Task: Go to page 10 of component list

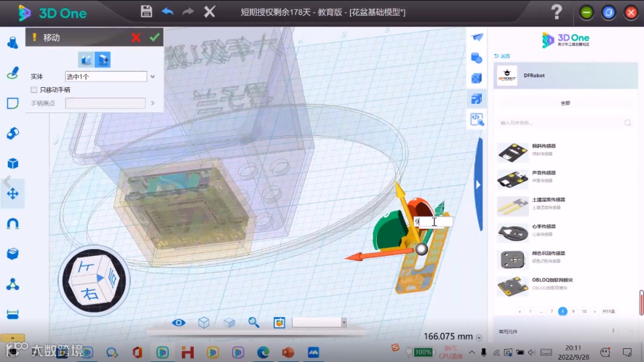Action: tap(584, 311)
